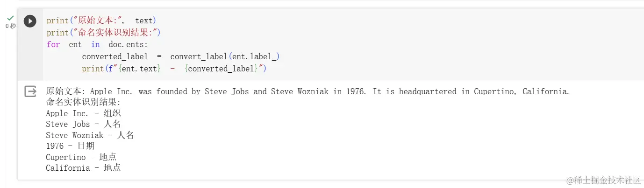This screenshot has width=644, height=188.
Task: Click the 'for ent in doc.ents:' line
Action: click(x=97, y=44)
